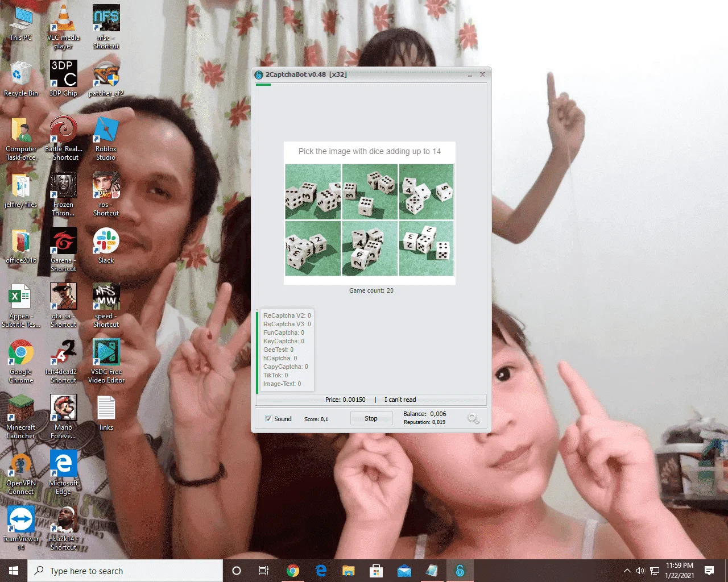Image resolution: width=728 pixels, height=582 pixels.
Task: Click the "Reputation: 0,019" value
Action: pos(424,422)
